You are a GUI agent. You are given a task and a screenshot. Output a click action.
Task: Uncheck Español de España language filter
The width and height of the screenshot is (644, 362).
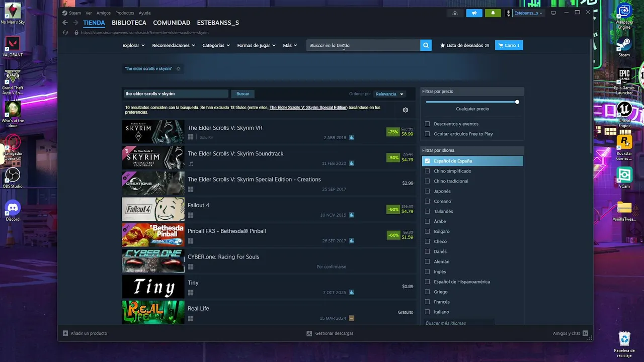tap(428, 161)
